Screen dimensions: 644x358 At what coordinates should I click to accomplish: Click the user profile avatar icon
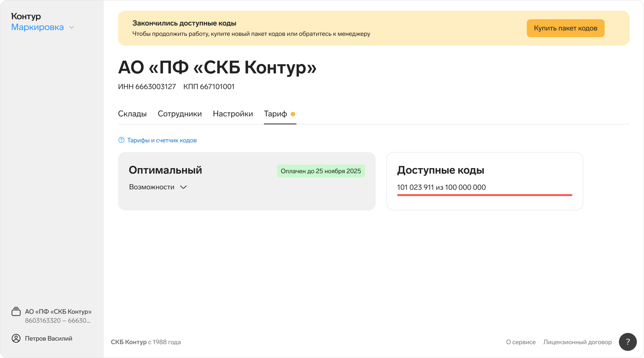tap(16, 338)
